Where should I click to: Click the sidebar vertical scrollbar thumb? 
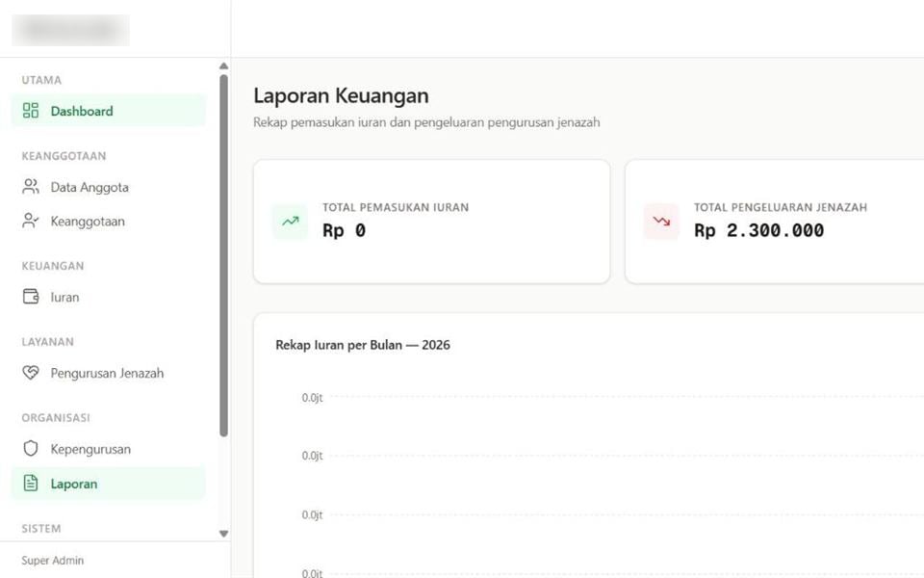(x=223, y=255)
